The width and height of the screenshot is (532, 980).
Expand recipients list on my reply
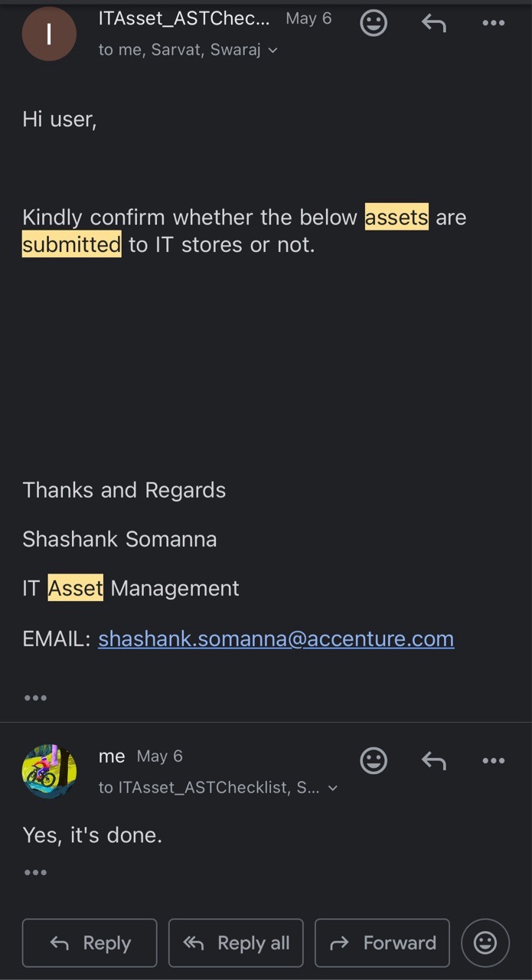(218, 788)
